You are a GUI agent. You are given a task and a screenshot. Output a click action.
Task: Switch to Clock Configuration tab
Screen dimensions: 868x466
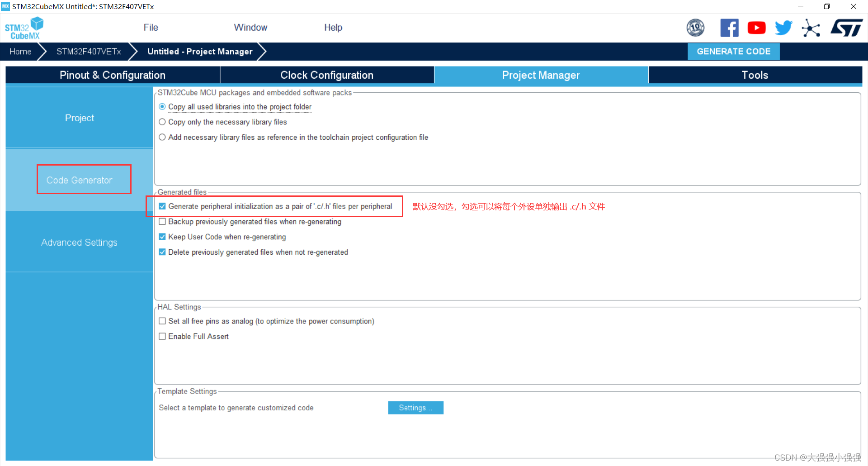point(327,75)
